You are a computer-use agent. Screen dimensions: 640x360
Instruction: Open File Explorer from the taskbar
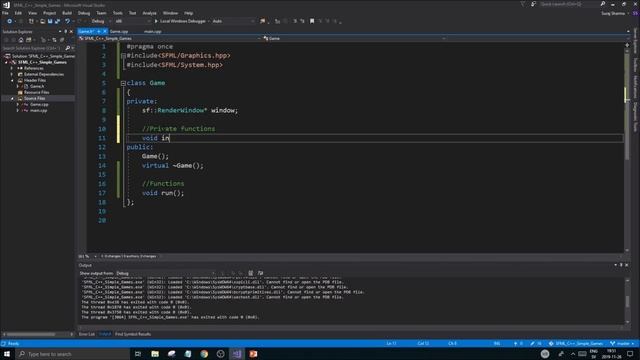coord(155,354)
